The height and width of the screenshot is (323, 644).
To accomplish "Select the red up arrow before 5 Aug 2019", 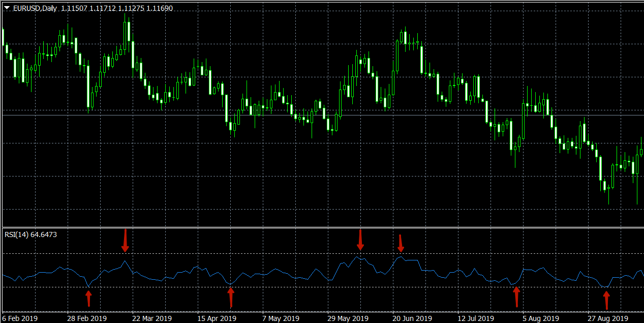I will 516,297.
